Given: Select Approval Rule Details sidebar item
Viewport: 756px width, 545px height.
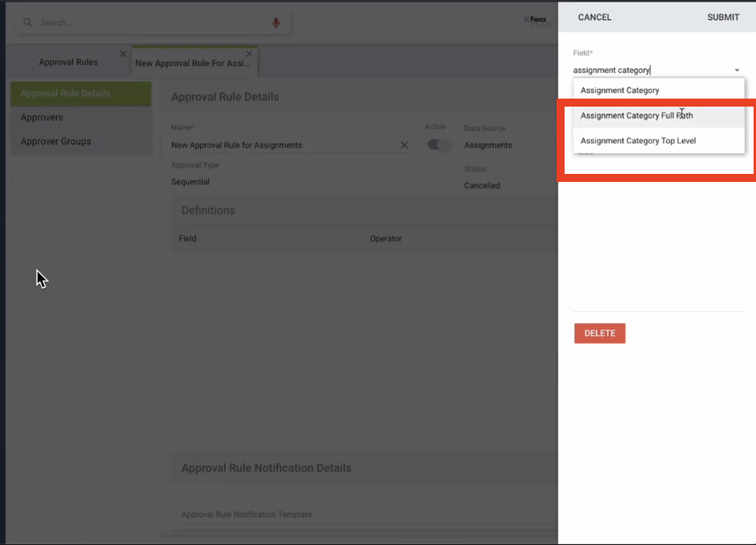Looking at the screenshot, I should (66, 94).
